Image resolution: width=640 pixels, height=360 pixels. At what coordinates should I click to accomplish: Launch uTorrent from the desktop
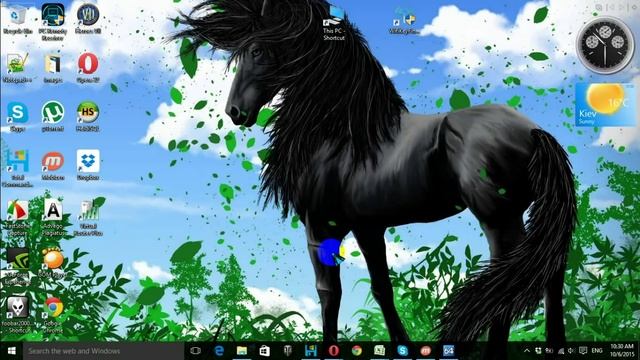pyautogui.click(x=53, y=117)
